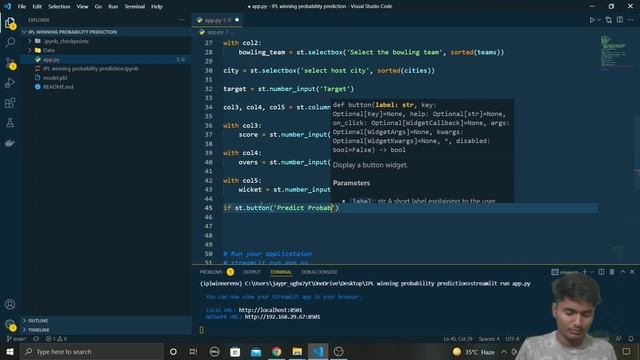
Task: Click the Windows Start button
Action: (10, 351)
